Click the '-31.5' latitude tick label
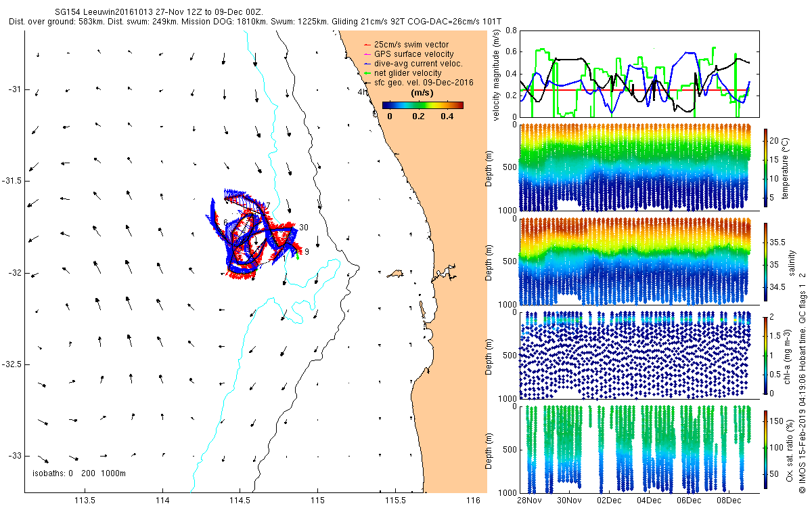 pos(12,182)
